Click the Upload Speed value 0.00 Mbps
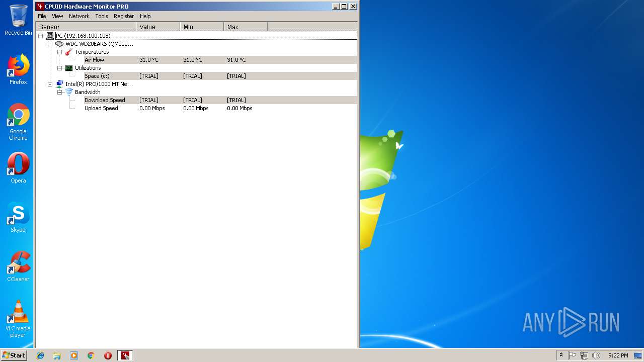This screenshot has width=644, height=362. coord(152,108)
